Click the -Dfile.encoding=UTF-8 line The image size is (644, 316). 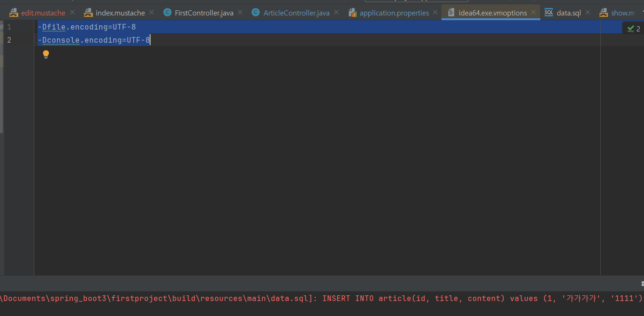pos(87,27)
